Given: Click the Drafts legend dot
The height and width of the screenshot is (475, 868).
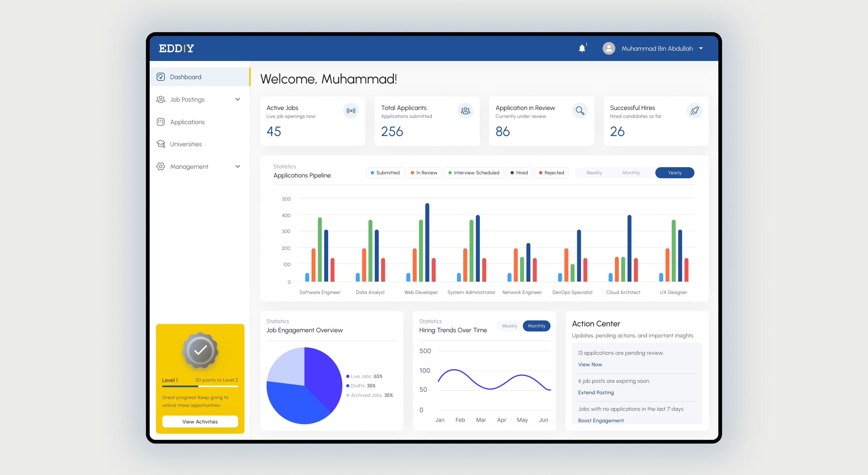Looking at the screenshot, I should (348, 386).
